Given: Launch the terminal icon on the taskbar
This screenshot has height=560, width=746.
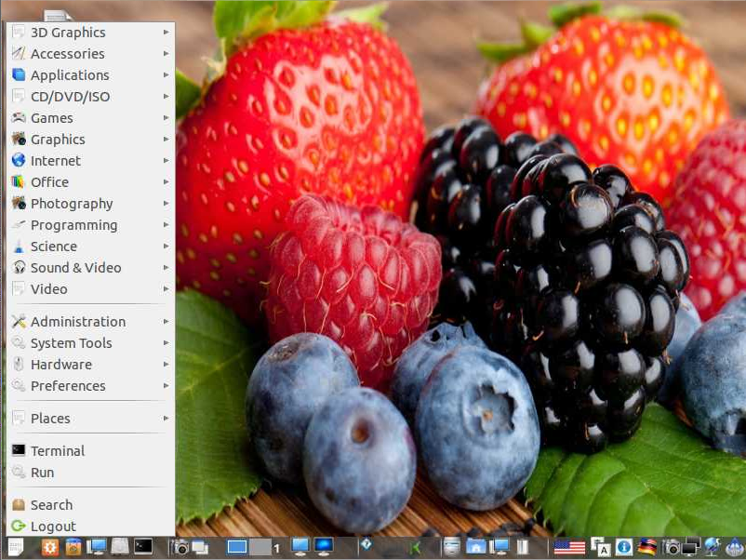Looking at the screenshot, I should pyautogui.click(x=143, y=547).
